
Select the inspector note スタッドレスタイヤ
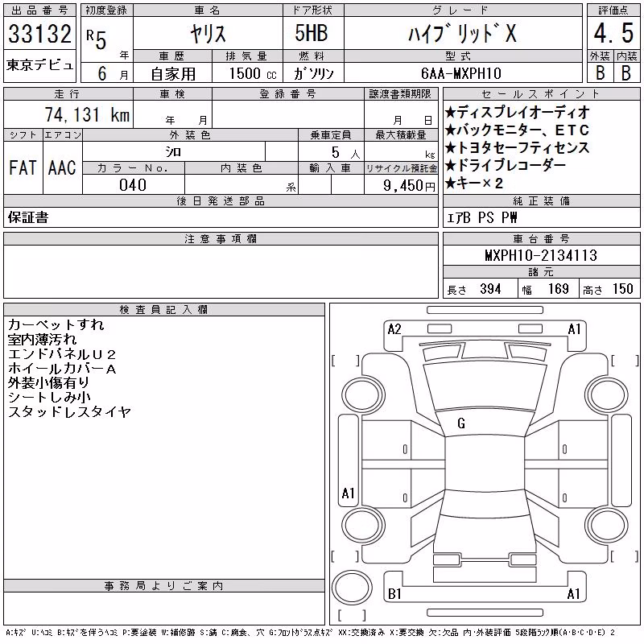pos(69,411)
